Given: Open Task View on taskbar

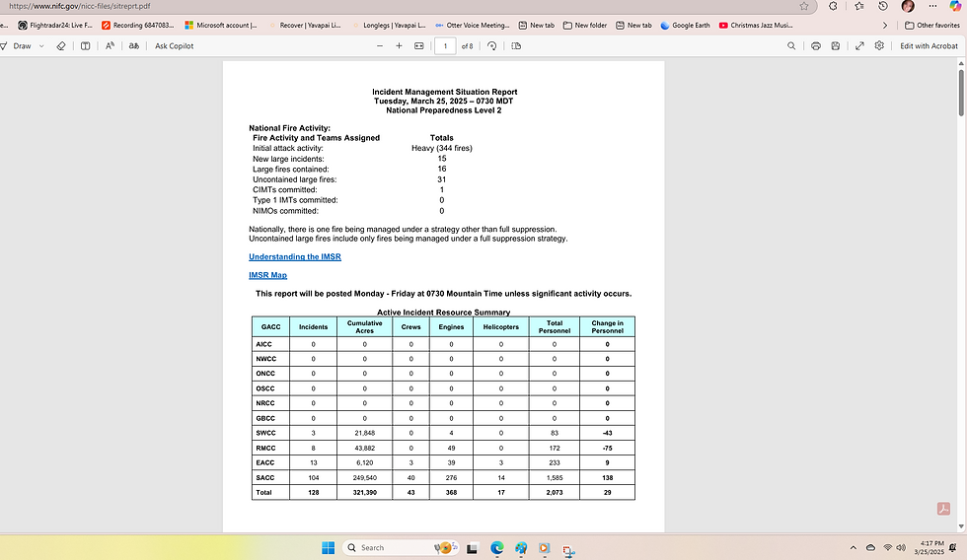Looking at the screenshot, I should 473,548.
